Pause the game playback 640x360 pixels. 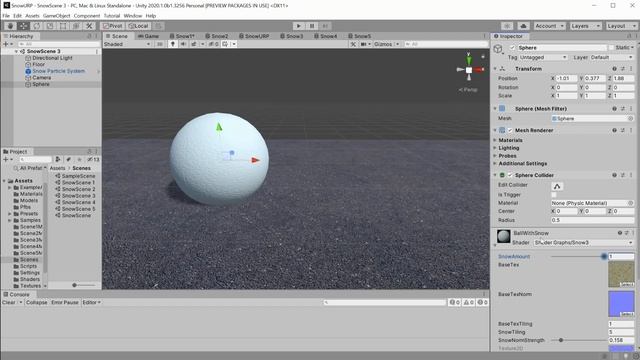[312, 26]
